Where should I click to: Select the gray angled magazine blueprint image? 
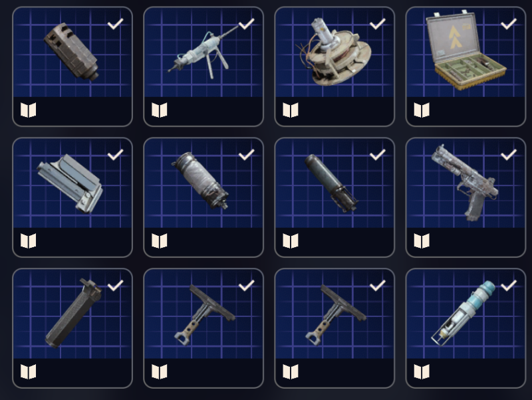point(70,183)
